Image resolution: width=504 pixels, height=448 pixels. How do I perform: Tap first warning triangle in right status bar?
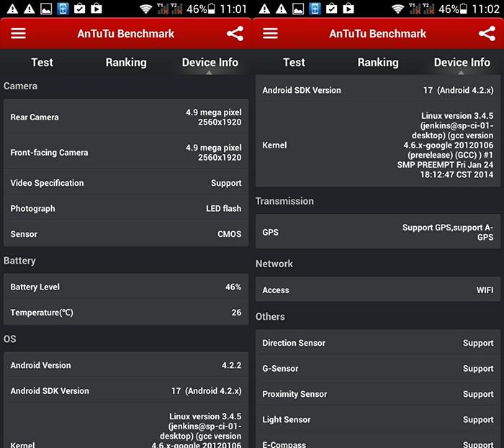264,9
